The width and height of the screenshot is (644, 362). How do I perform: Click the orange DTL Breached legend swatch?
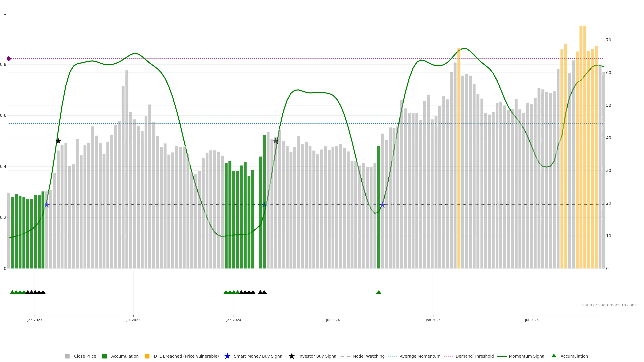(x=147, y=356)
